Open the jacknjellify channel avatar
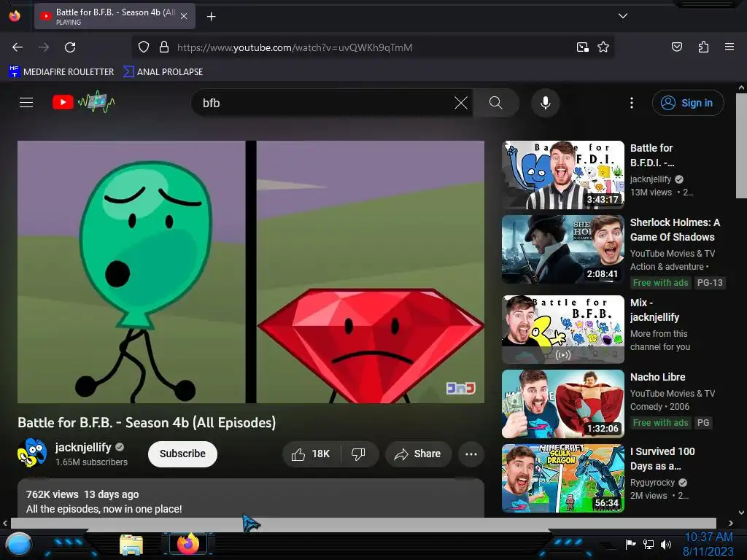The image size is (747, 560). tap(32, 452)
